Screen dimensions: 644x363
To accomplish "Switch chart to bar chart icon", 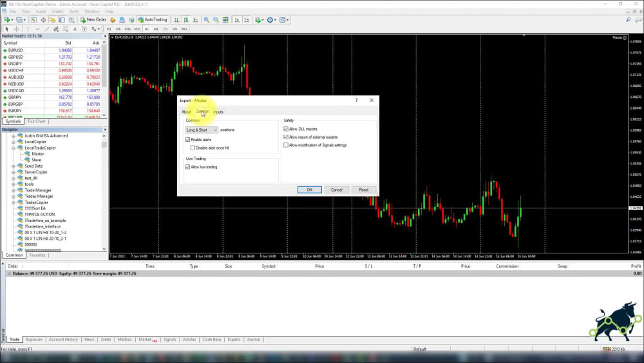I will tap(176, 20).
